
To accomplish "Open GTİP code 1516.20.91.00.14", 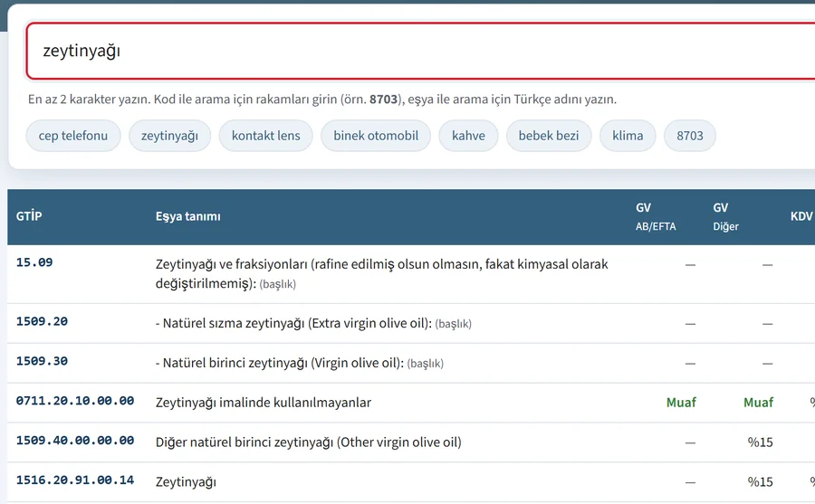I will [x=75, y=480].
